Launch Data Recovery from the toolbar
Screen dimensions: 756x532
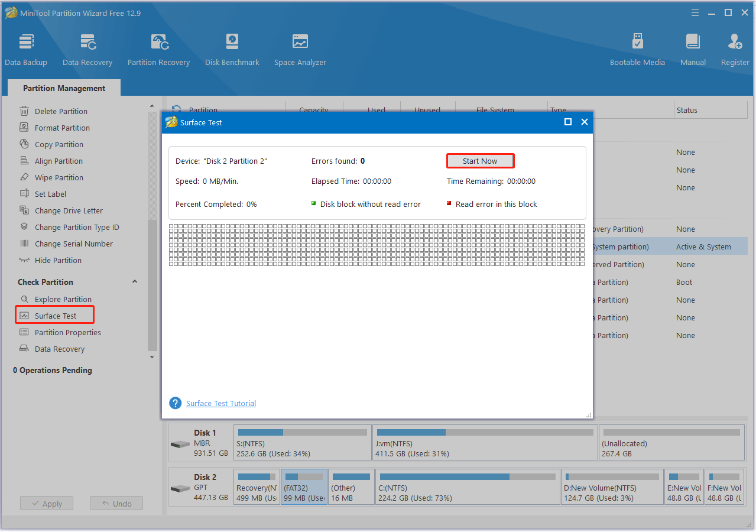tap(87, 50)
